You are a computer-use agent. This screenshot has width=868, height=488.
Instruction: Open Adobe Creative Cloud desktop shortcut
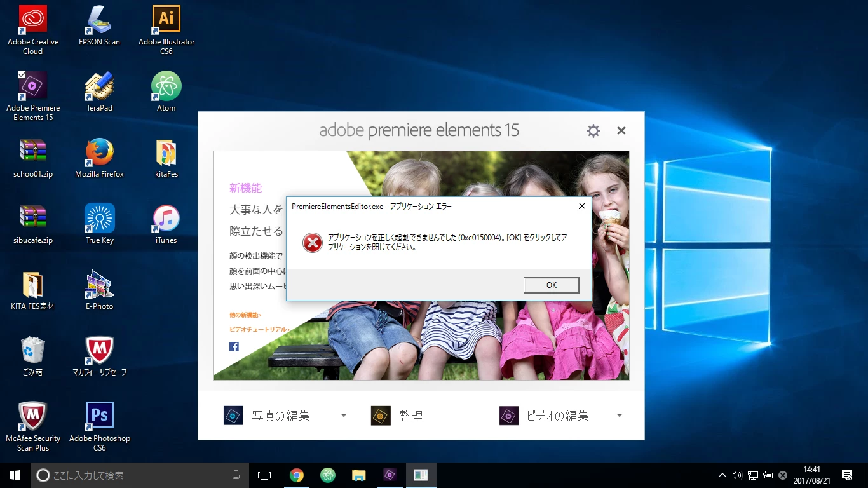[x=33, y=30]
